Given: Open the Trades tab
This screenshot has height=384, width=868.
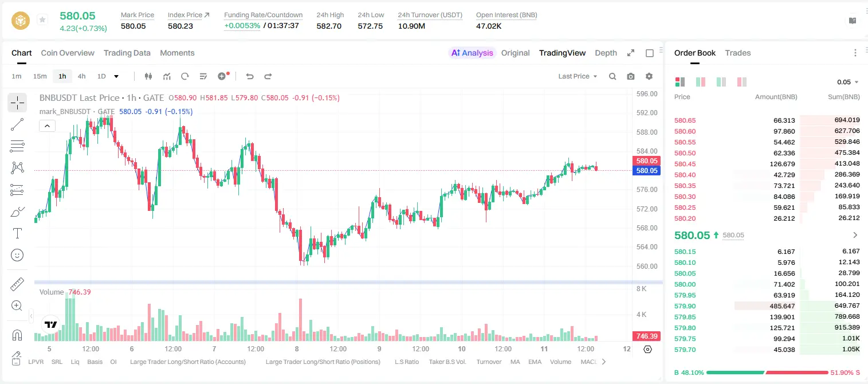Looking at the screenshot, I should click(x=738, y=53).
